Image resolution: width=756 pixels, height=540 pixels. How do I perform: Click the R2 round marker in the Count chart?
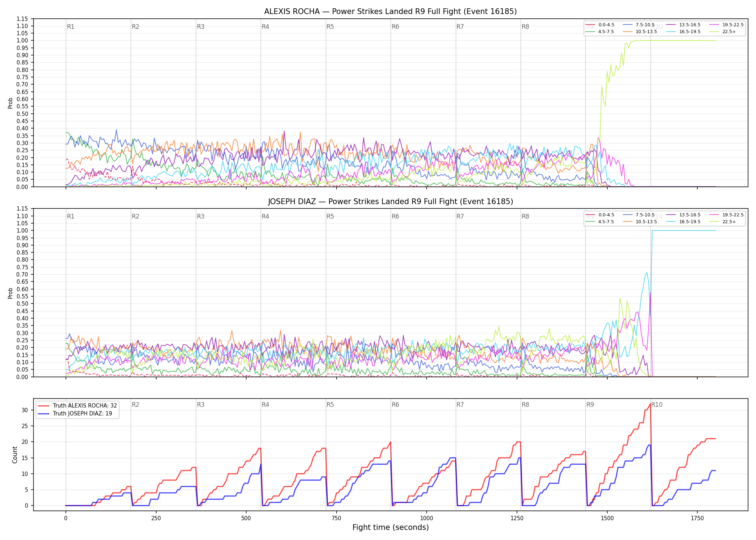pyautogui.click(x=135, y=405)
